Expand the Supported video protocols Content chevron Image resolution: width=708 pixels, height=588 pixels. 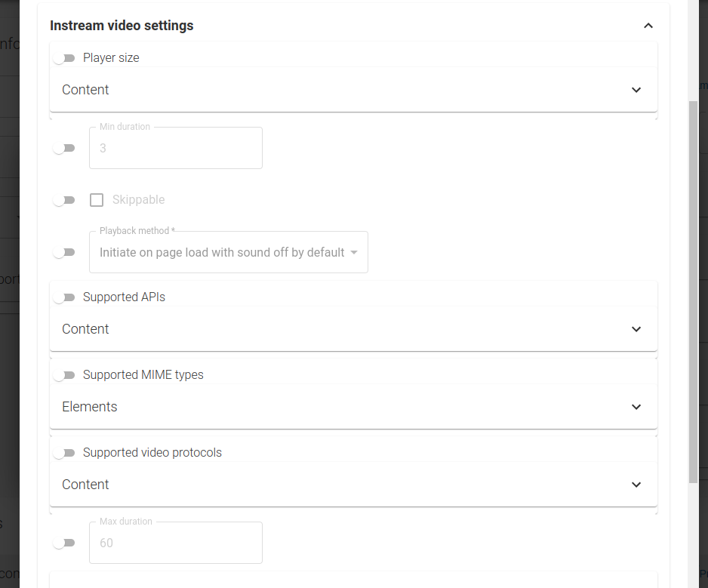pos(636,485)
